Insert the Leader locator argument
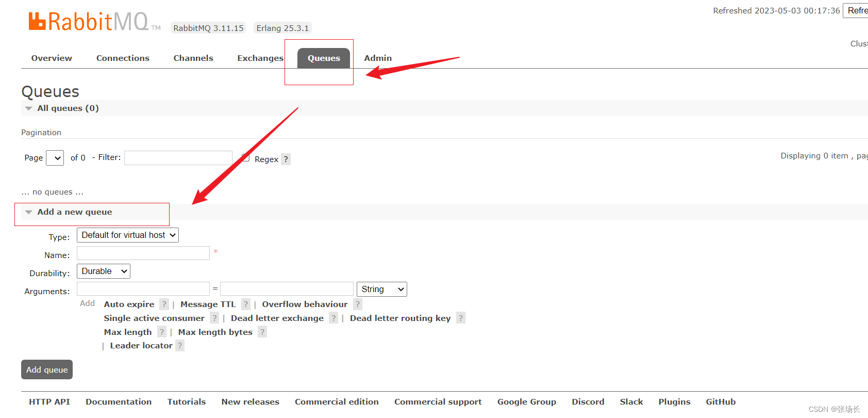This screenshot has height=418, width=868. (141, 346)
